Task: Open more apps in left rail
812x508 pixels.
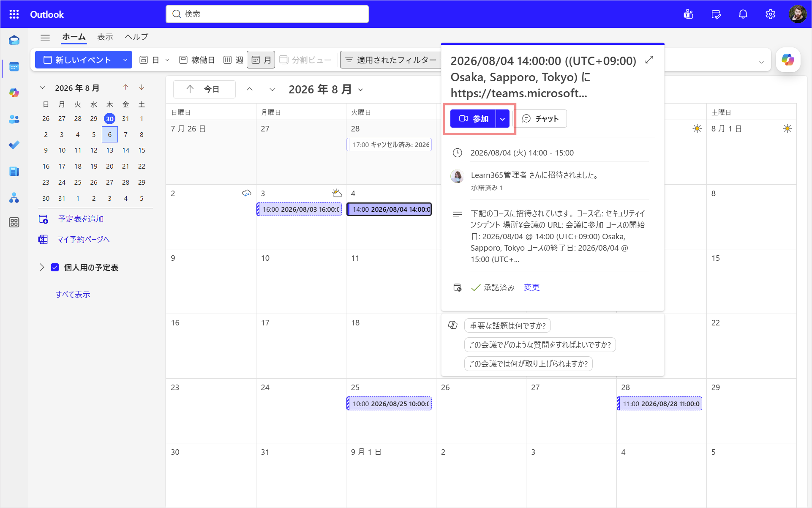Action: click(x=14, y=222)
